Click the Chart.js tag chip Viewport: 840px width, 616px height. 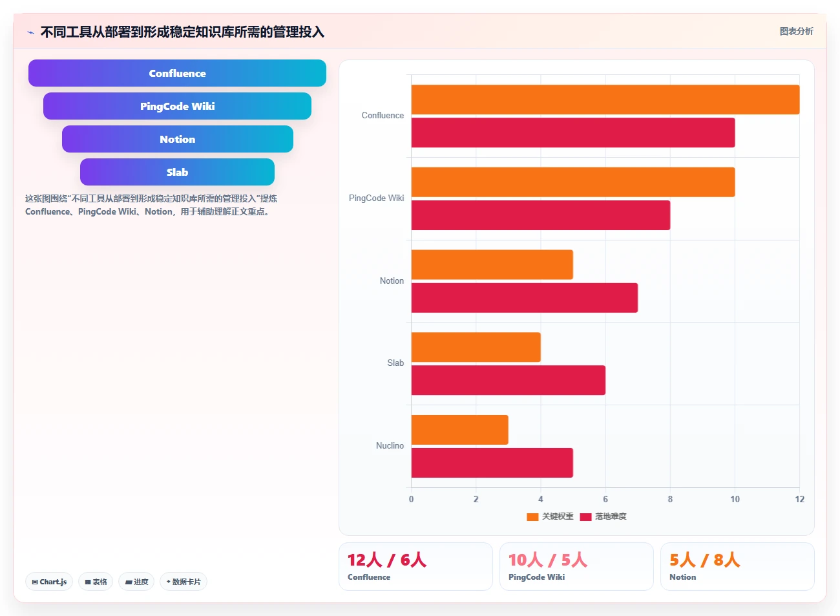click(49, 582)
